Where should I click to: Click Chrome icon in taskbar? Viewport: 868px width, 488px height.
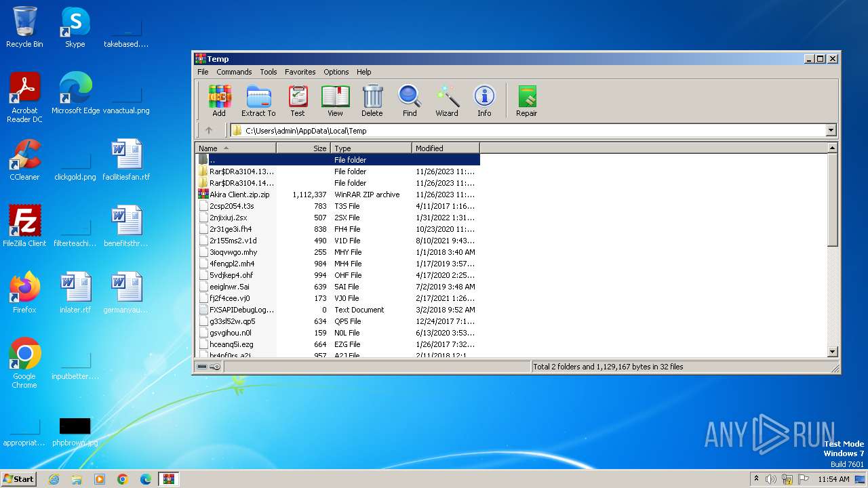[123, 479]
